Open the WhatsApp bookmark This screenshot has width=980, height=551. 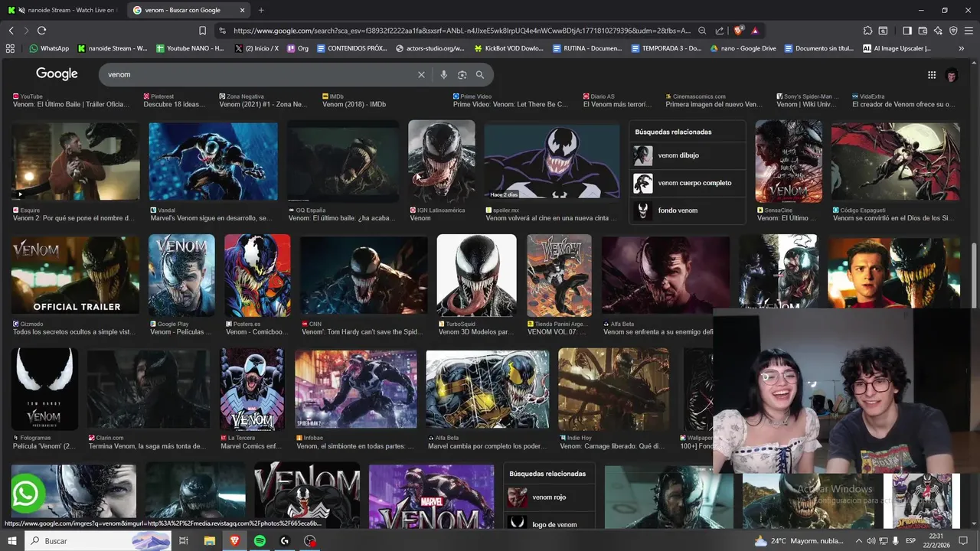[x=49, y=48]
